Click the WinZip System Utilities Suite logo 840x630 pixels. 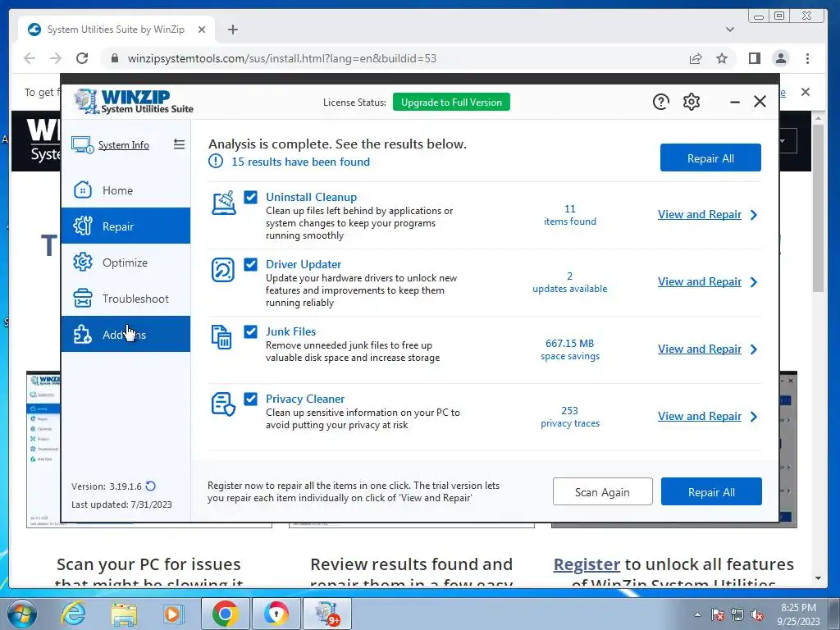134,101
